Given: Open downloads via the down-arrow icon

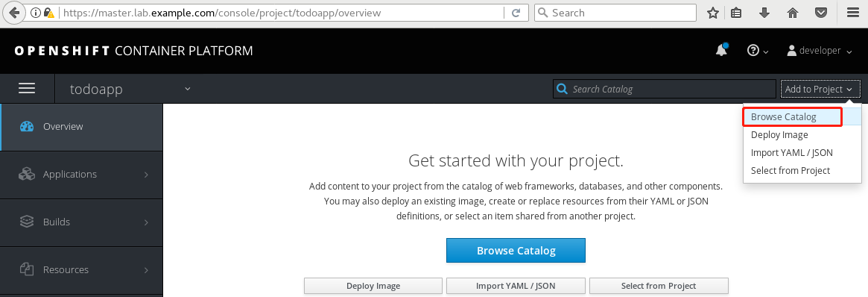Looking at the screenshot, I should [x=764, y=13].
